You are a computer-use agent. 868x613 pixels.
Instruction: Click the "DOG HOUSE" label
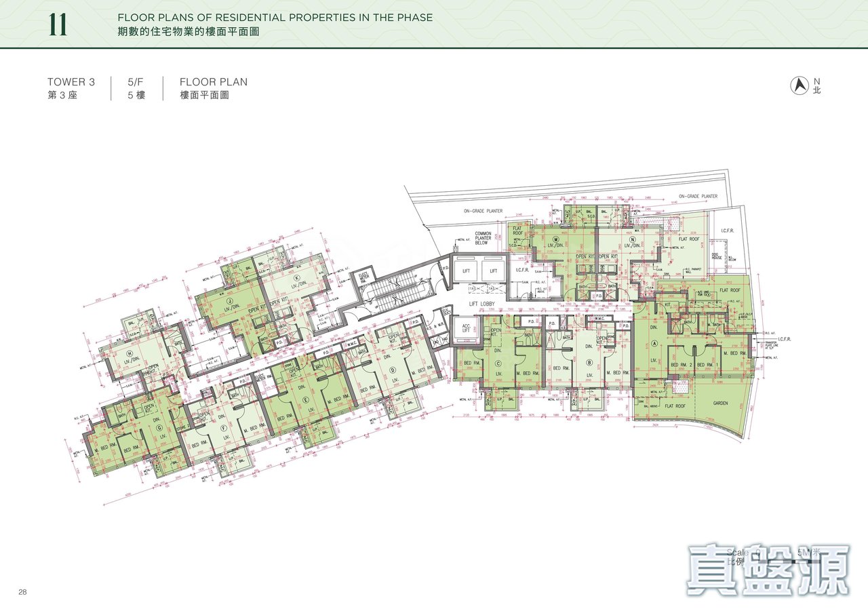pyautogui.click(x=717, y=256)
